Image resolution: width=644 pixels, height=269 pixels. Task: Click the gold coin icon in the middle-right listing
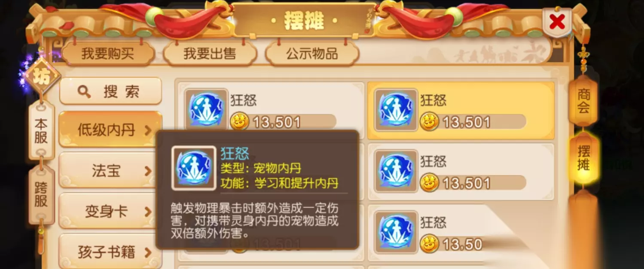pos(429,183)
